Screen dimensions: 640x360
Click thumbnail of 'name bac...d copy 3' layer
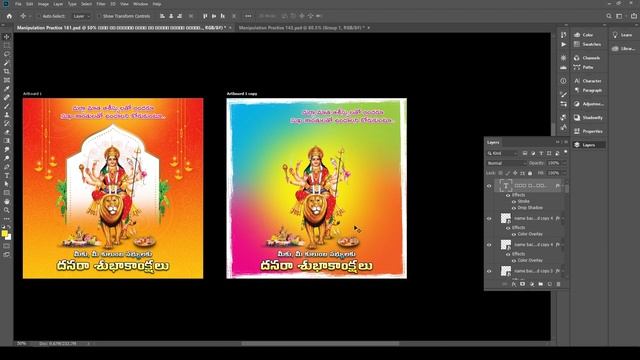tap(506, 271)
